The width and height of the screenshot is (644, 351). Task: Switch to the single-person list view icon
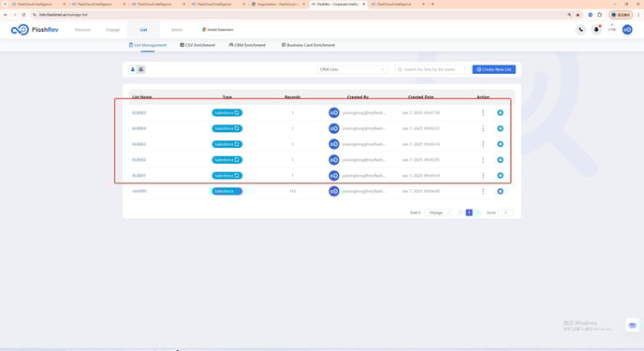tap(133, 69)
